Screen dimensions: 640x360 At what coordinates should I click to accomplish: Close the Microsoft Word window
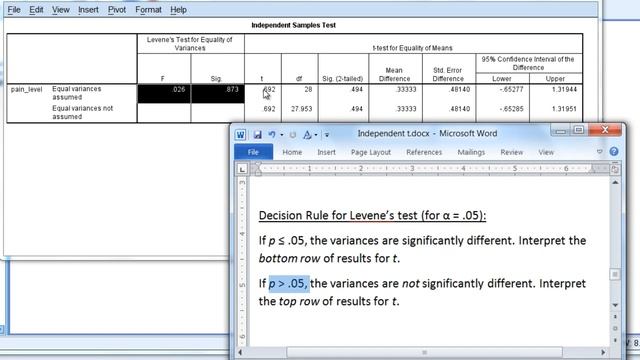coord(605,130)
